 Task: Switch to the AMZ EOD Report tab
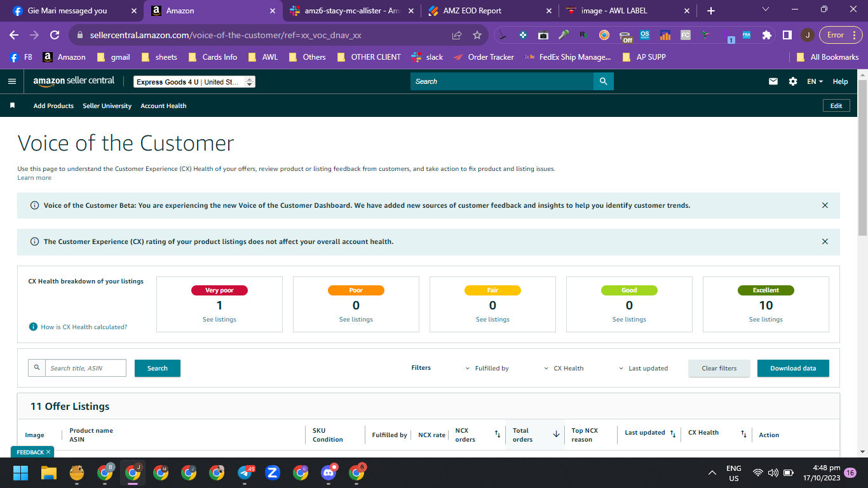490,11
